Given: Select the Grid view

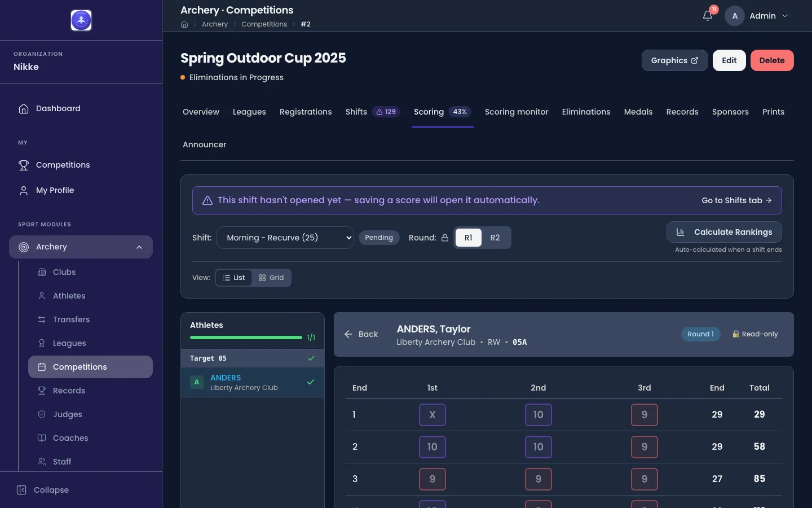Looking at the screenshot, I should coord(271,278).
